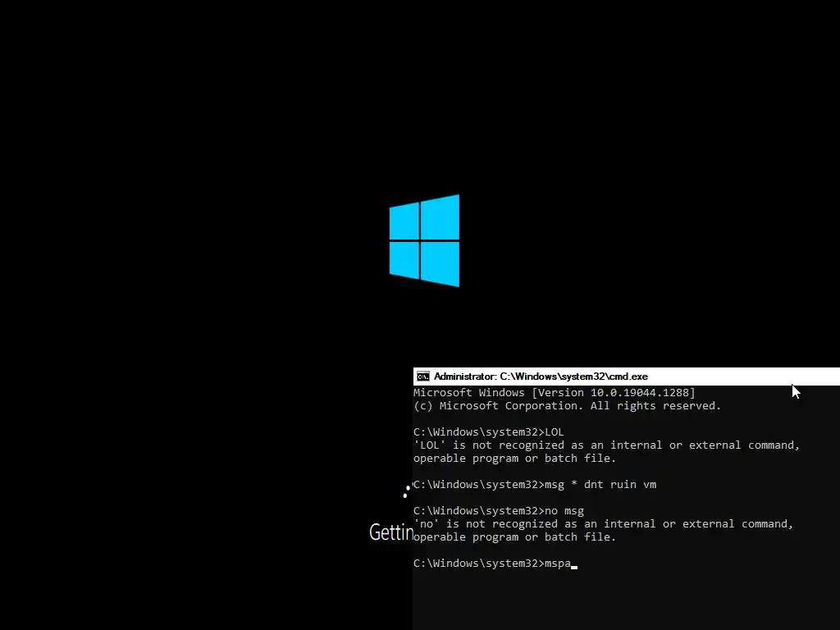Click the first 'operable program or batch file.' line
This screenshot has width=840, height=630.
point(515,458)
